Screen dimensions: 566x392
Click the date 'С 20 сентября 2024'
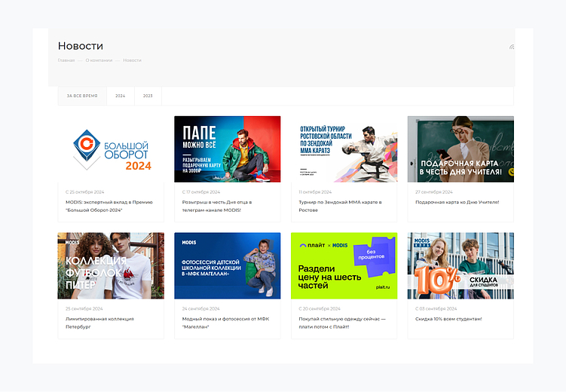(320, 308)
